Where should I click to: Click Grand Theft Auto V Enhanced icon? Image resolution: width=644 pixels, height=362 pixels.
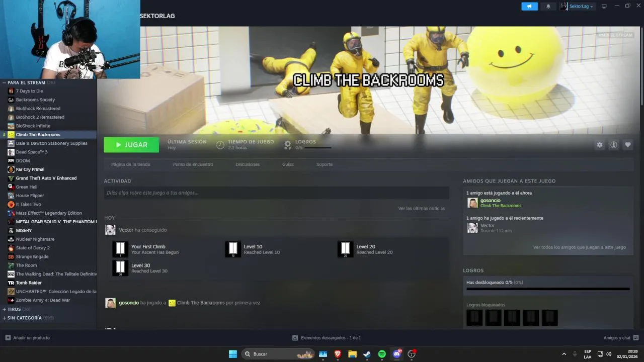click(11, 178)
